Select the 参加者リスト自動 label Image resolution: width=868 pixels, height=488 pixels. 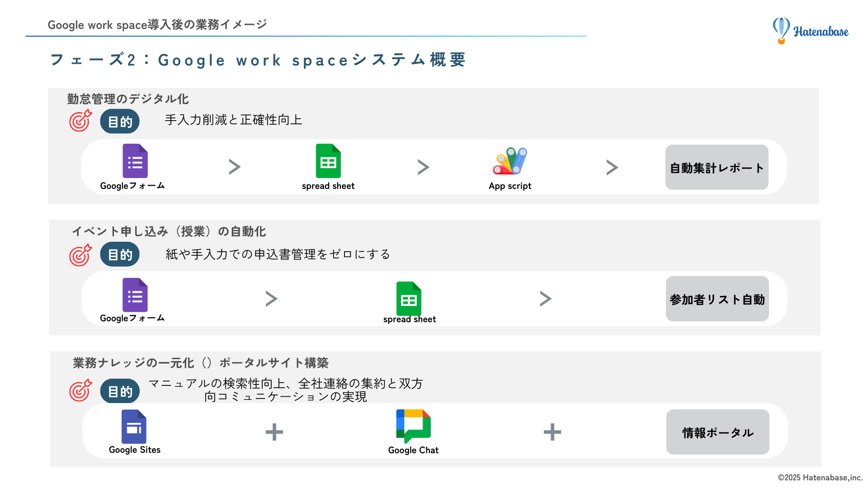717,299
